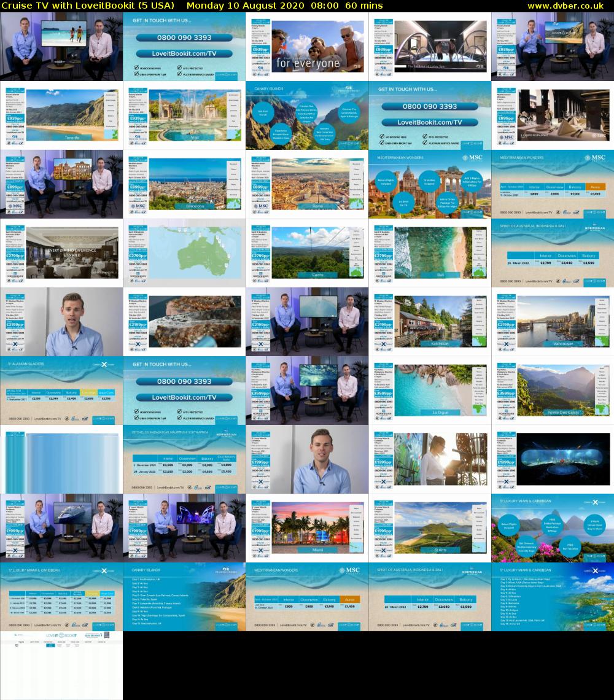Select the Ketchikan waterfront thumbnail

(430, 321)
